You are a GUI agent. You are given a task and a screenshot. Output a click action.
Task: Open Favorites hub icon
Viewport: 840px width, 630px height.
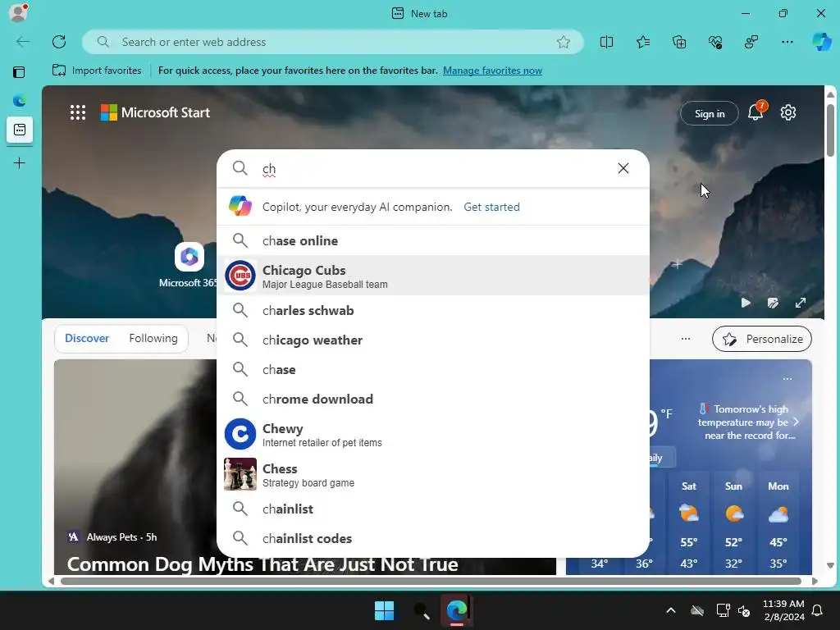[x=643, y=42]
